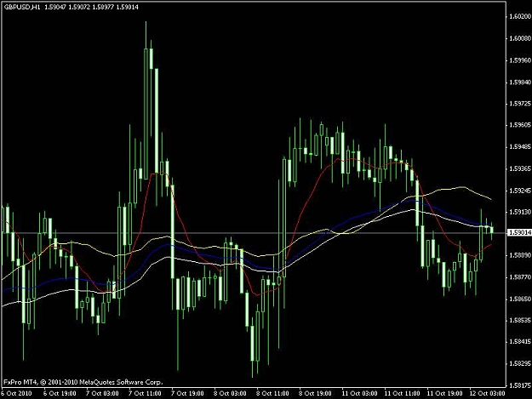The height and width of the screenshot is (399, 532).
Task: Click the 1.59840 price axis label
Action: 519,83
